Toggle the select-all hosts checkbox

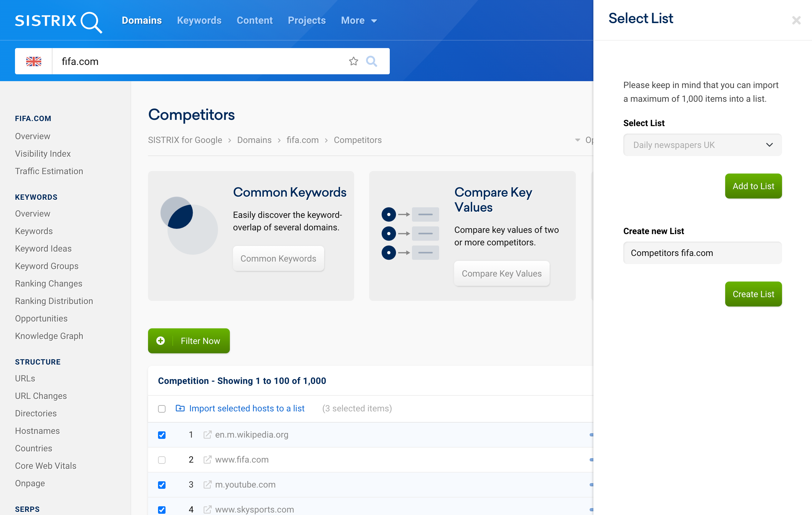tap(162, 409)
